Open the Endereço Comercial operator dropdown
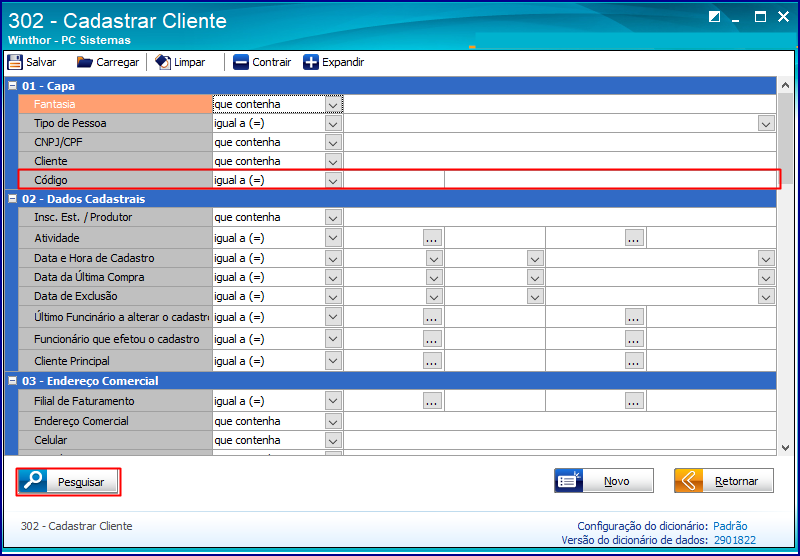The width and height of the screenshot is (800, 556). [333, 421]
